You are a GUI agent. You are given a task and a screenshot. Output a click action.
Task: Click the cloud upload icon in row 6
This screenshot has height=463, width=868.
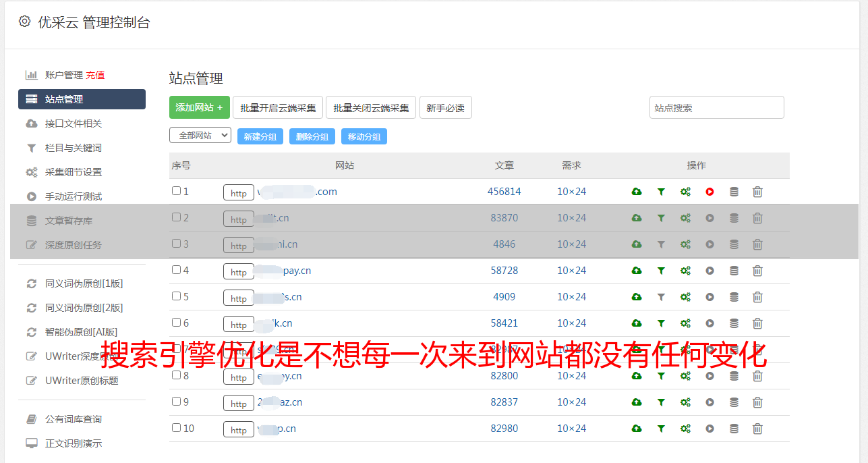(x=637, y=323)
